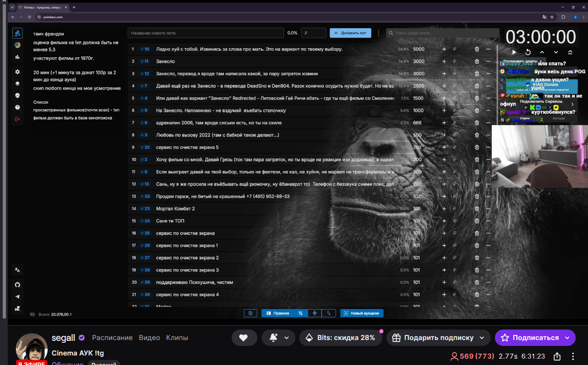Delete the Мортал Комбат 2 lot

pos(477,209)
